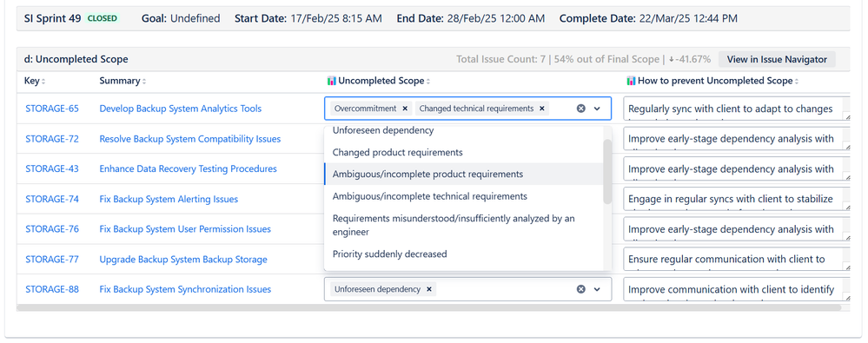Sort the table by Key column
The width and height of the screenshot is (868, 343).
point(35,81)
